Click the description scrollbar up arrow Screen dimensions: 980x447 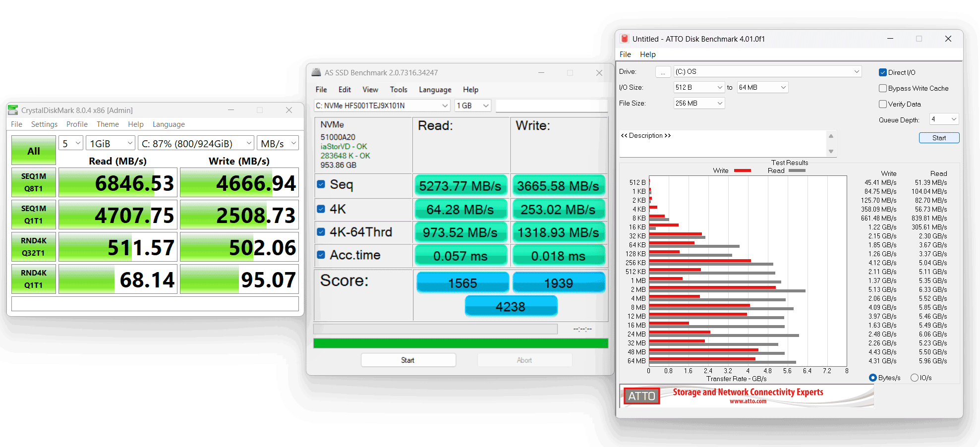831,136
